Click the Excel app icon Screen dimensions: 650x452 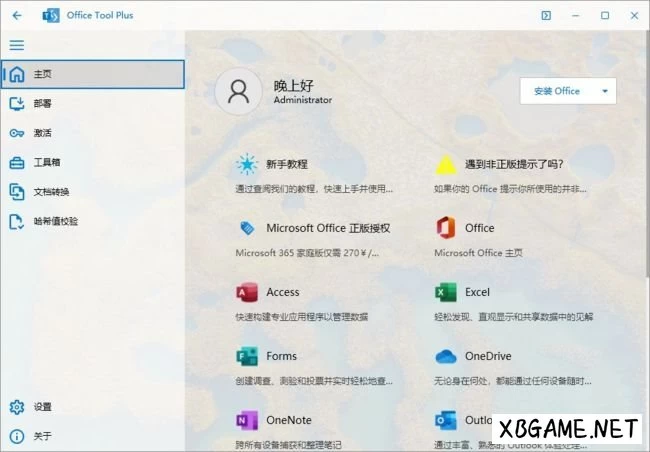446,292
